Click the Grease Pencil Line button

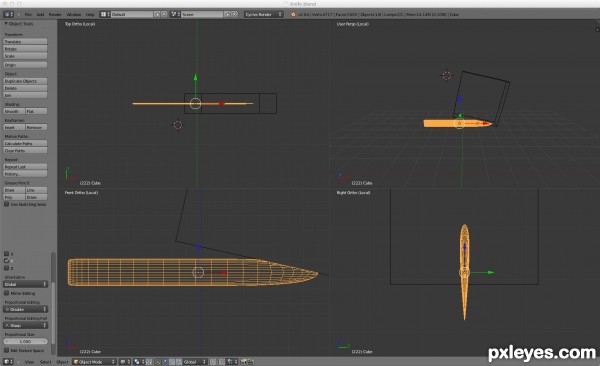click(37, 190)
